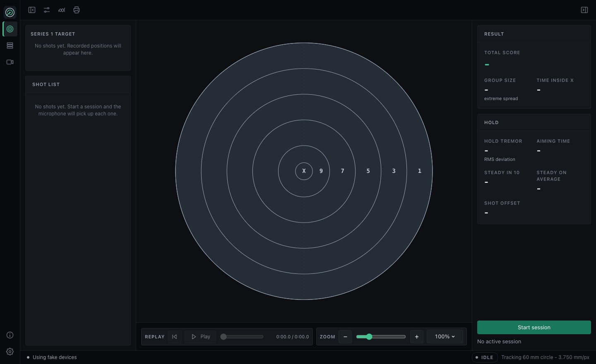This screenshot has width=596, height=364.
Task: Click the 'STEADY IN 10' label
Action: coord(502,172)
